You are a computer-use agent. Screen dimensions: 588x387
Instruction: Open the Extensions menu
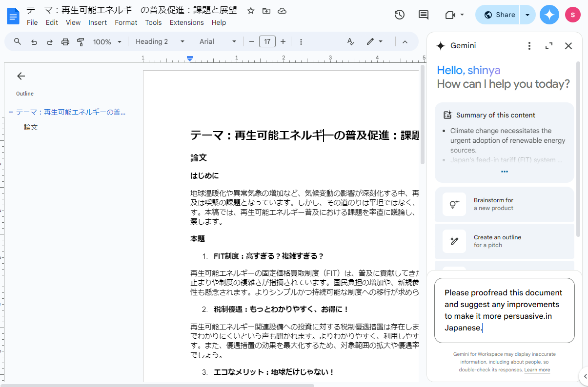coord(186,22)
